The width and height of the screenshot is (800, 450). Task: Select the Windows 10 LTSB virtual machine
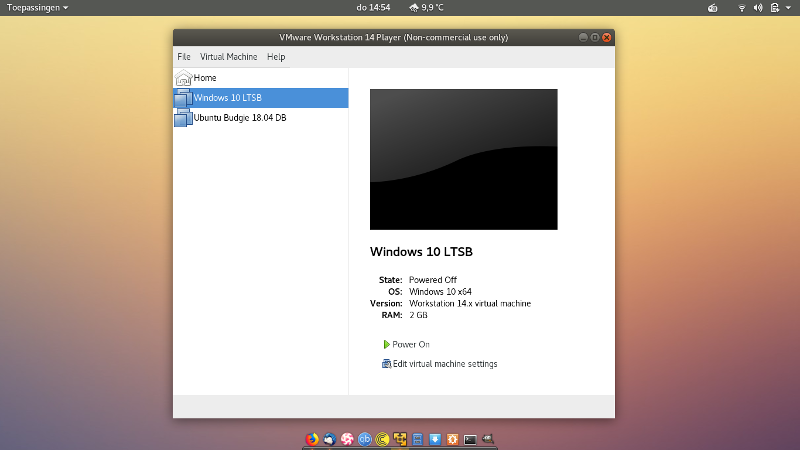(261, 97)
